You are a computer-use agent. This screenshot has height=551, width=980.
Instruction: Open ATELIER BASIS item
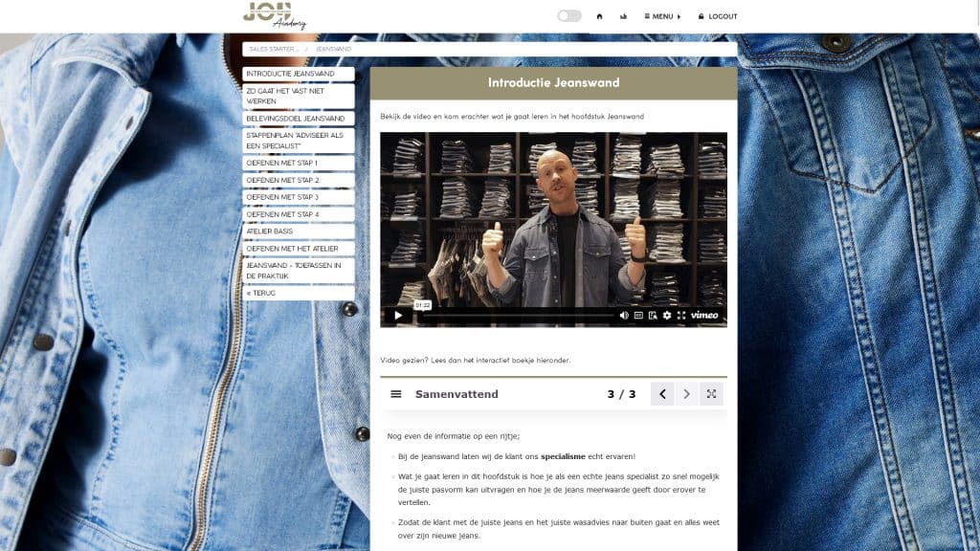(x=299, y=231)
